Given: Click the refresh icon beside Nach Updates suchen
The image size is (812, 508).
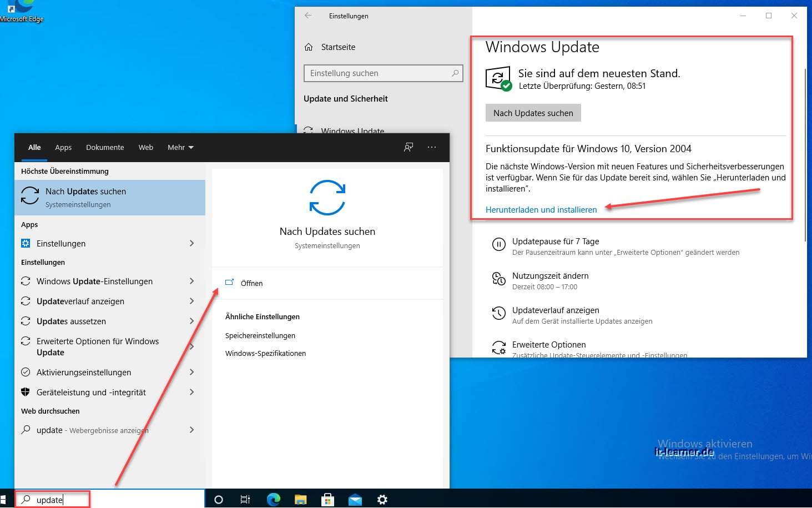Looking at the screenshot, I should [x=29, y=194].
